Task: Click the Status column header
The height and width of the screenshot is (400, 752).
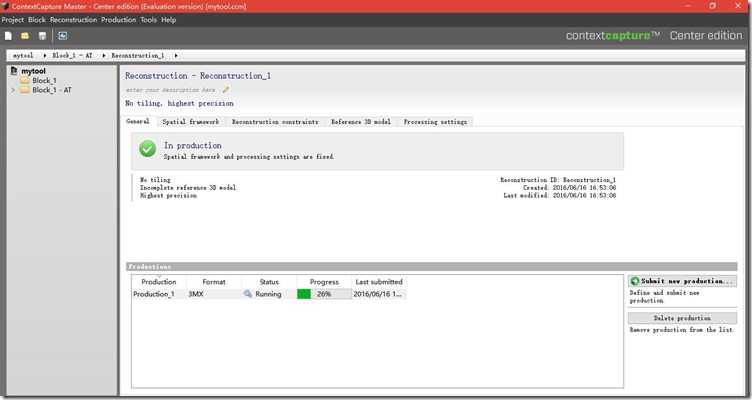Action: point(269,282)
